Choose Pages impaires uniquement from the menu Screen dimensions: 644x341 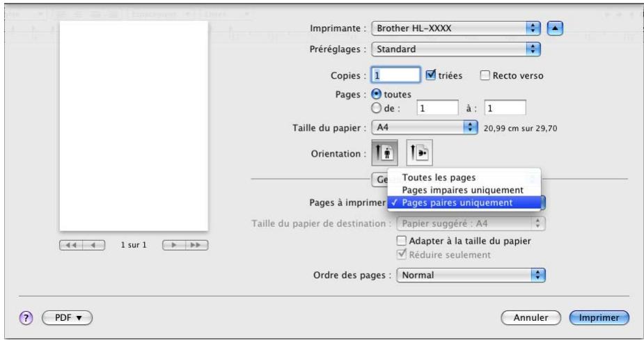pos(464,190)
